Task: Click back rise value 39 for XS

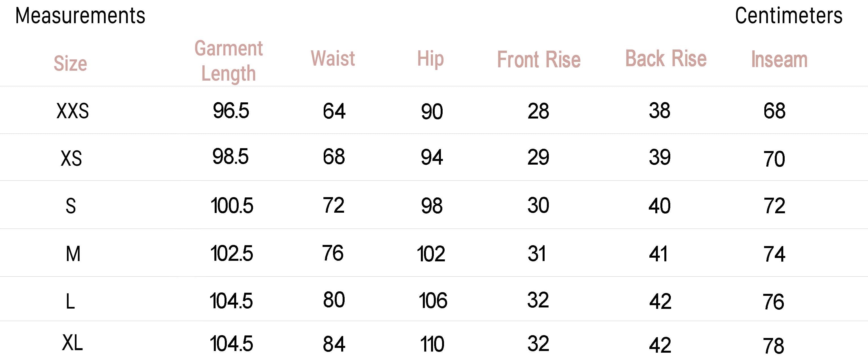Action: click(x=660, y=157)
